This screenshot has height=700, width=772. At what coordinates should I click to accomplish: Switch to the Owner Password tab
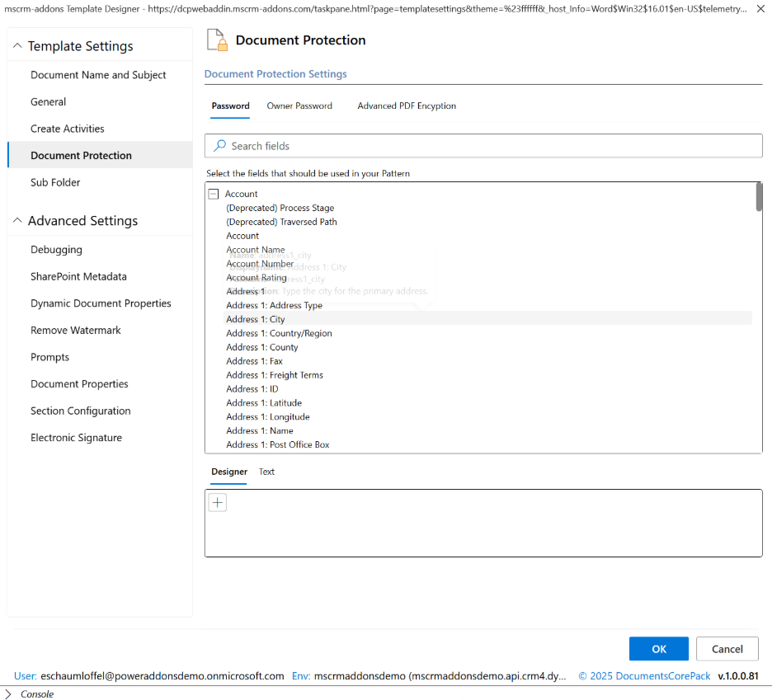pyautogui.click(x=299, y=106)
